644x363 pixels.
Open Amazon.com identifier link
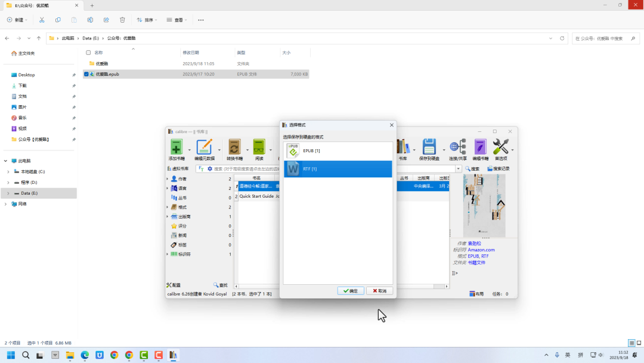coord(481,250)
